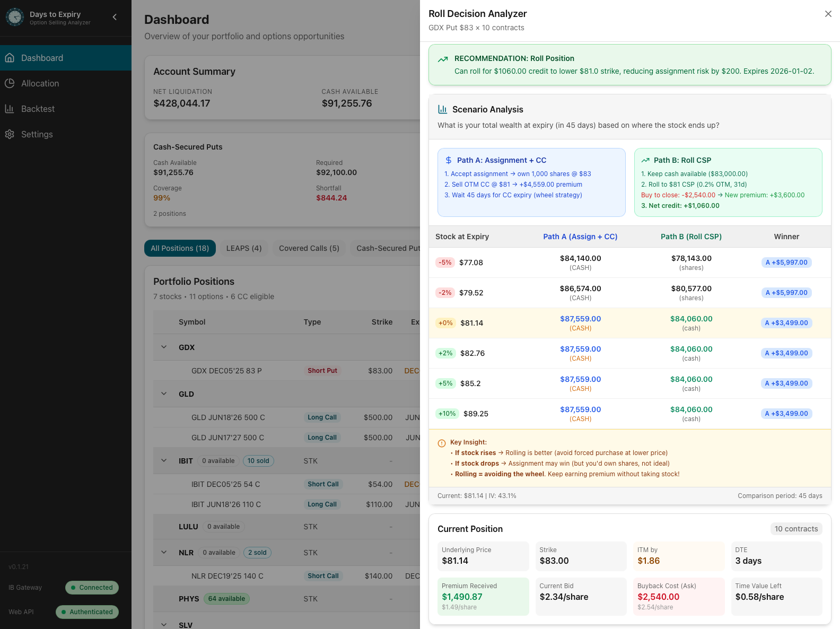Click the +10% scenario badge
The width and height of the screenshot is (840, 629).
coord(447,414)
